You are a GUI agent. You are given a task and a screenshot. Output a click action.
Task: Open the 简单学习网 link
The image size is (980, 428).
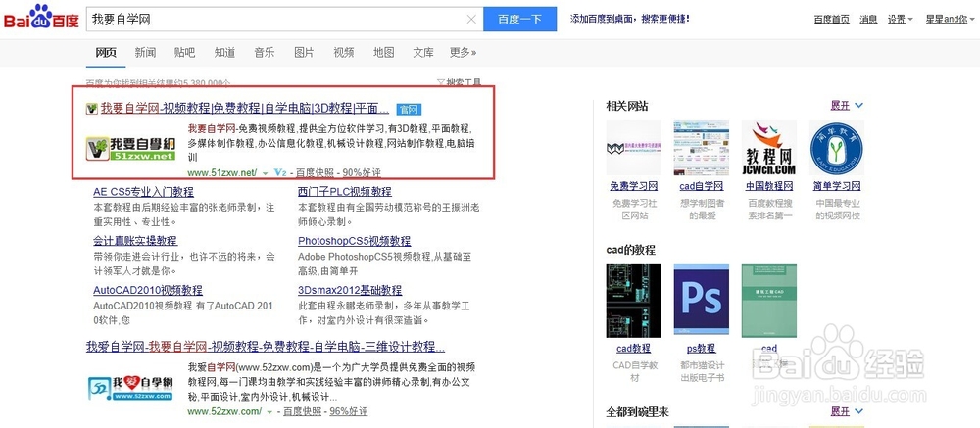coord(836,186)
